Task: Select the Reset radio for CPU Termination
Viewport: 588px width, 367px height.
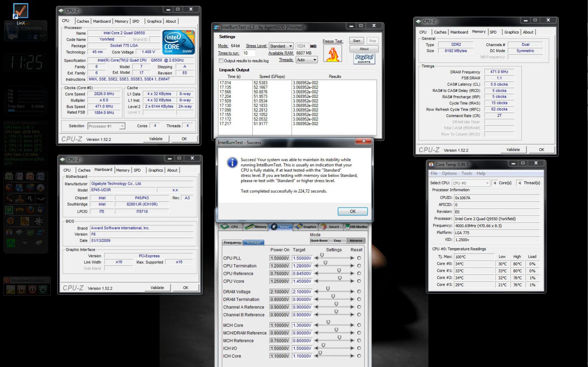Action: click(x=359, y=266)
